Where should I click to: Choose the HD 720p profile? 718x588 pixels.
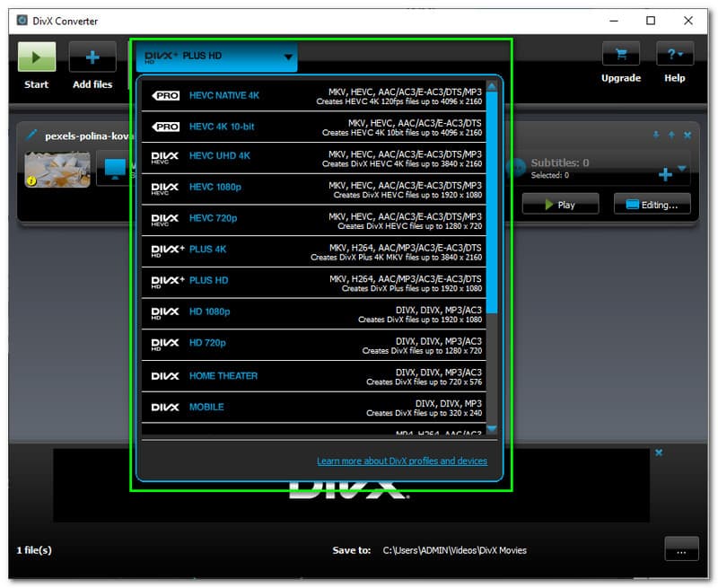point(313,345)
